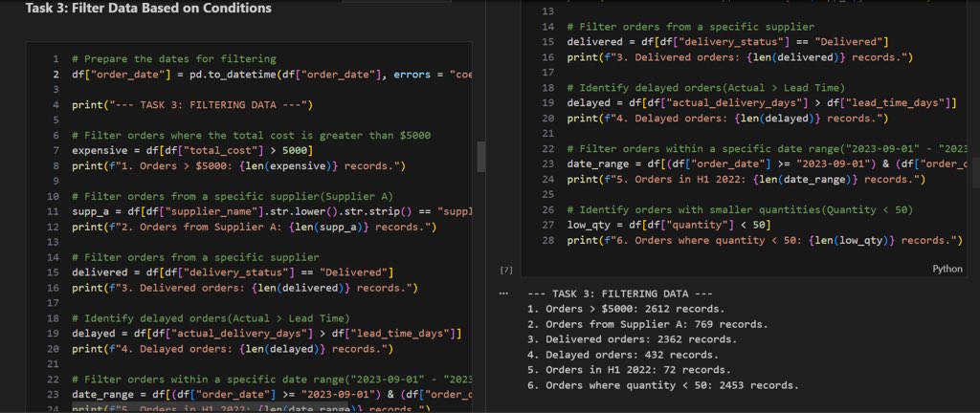This screenshot has height=413, width=980.
Task: Click the line 'low_qty = df[df["quantity"] < 50]'
Action: [669, 225]
